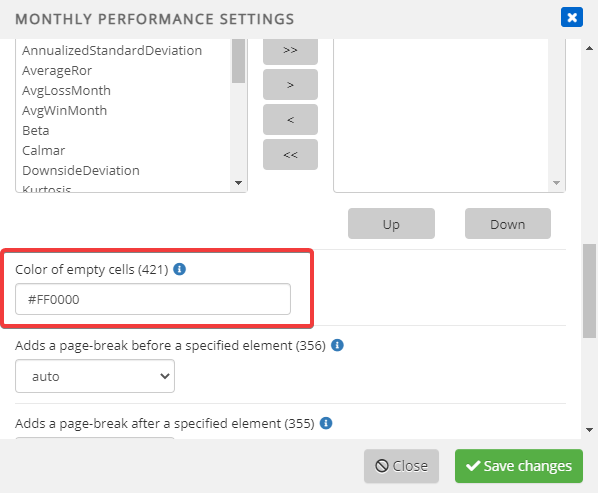
Task: Move selected item right with > button
Action: coord(290,85)
